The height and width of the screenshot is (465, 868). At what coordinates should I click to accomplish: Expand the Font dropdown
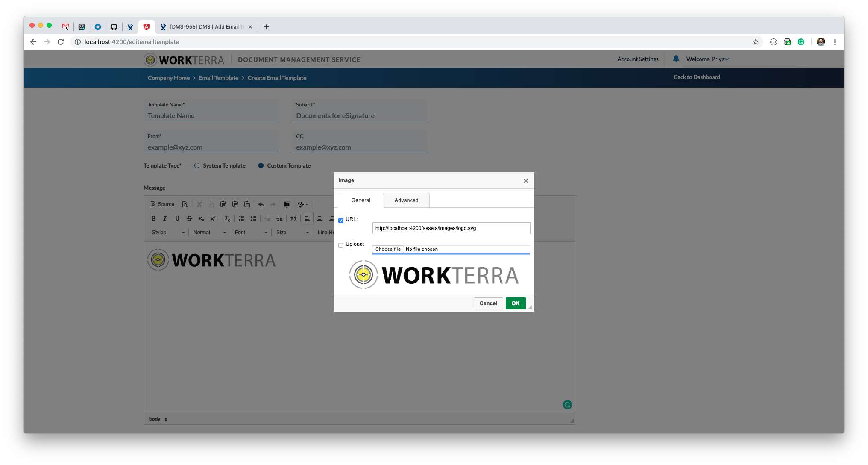pos(251,232)
